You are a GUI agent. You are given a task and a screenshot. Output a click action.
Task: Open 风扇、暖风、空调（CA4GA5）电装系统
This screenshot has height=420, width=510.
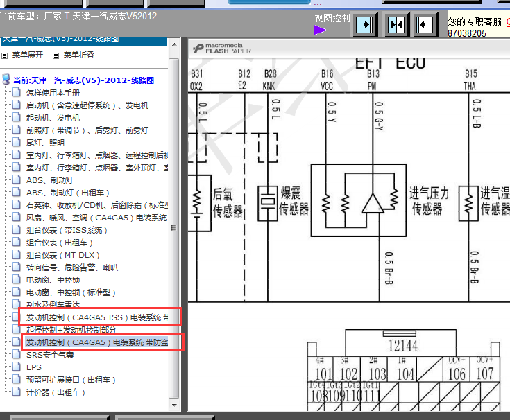click(x=96, y=218)
